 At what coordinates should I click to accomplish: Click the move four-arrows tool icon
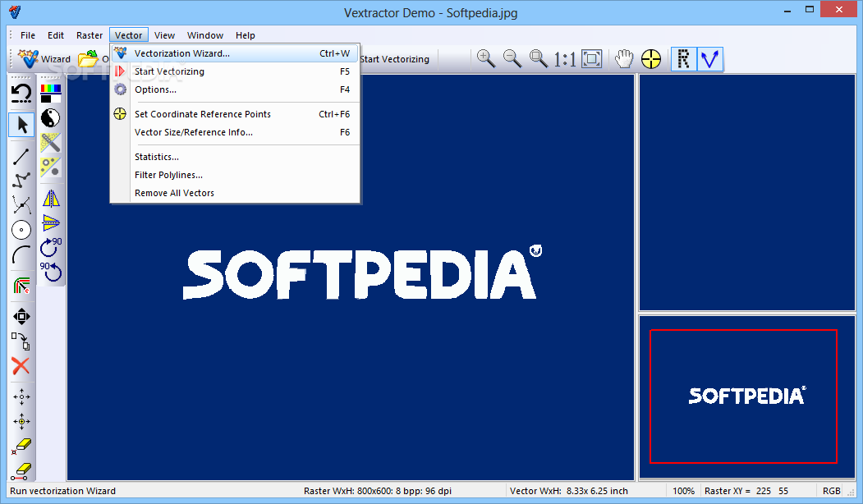(21, 316)
